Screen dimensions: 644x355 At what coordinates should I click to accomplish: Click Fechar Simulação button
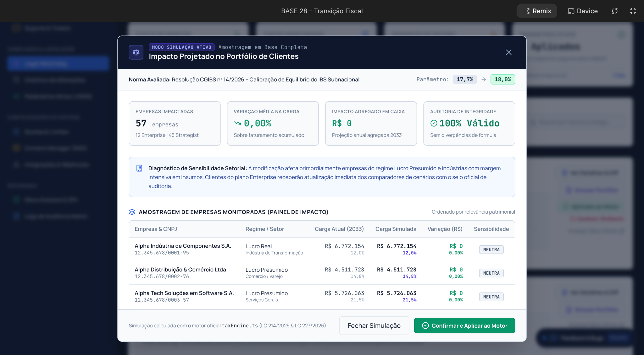[374, 325]
